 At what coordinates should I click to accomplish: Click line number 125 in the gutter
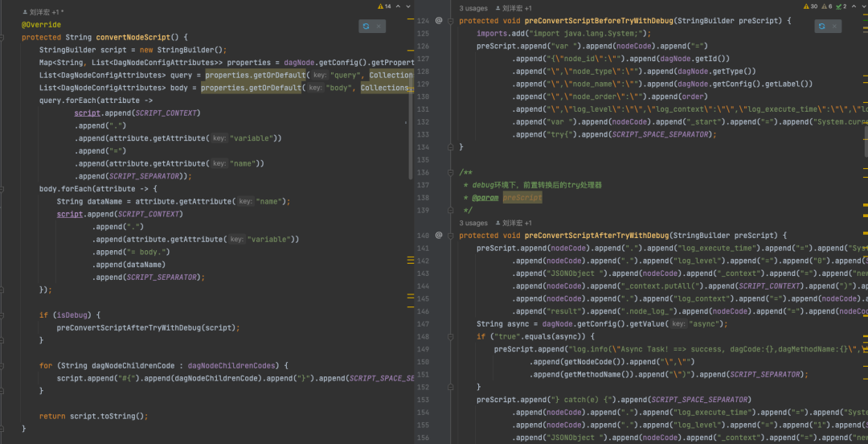[x=423, y=33]
